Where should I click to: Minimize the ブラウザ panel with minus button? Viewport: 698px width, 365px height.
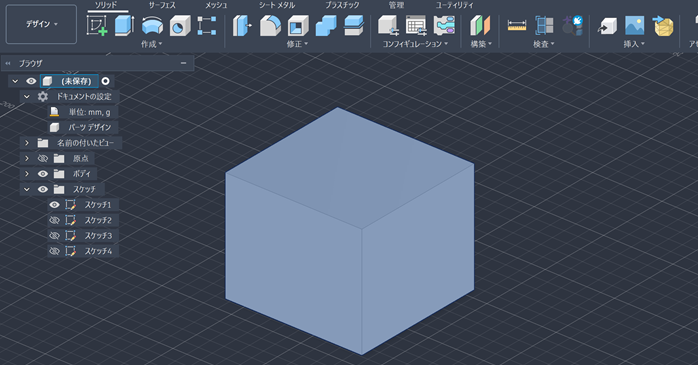point(183,63)
